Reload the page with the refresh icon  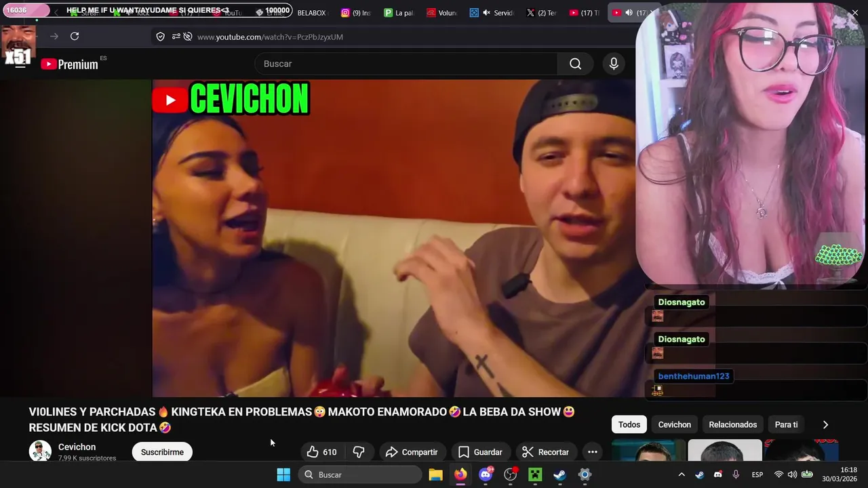point(75,36)
